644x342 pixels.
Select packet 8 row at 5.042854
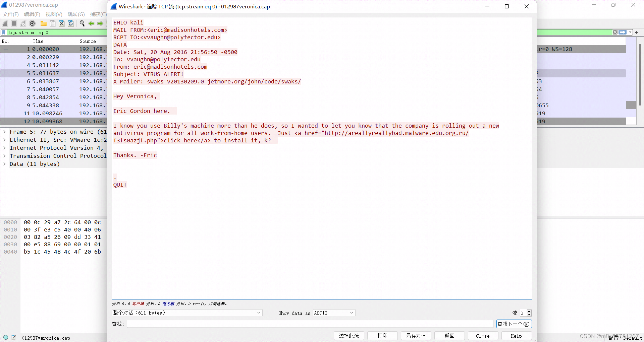point(54,97)
